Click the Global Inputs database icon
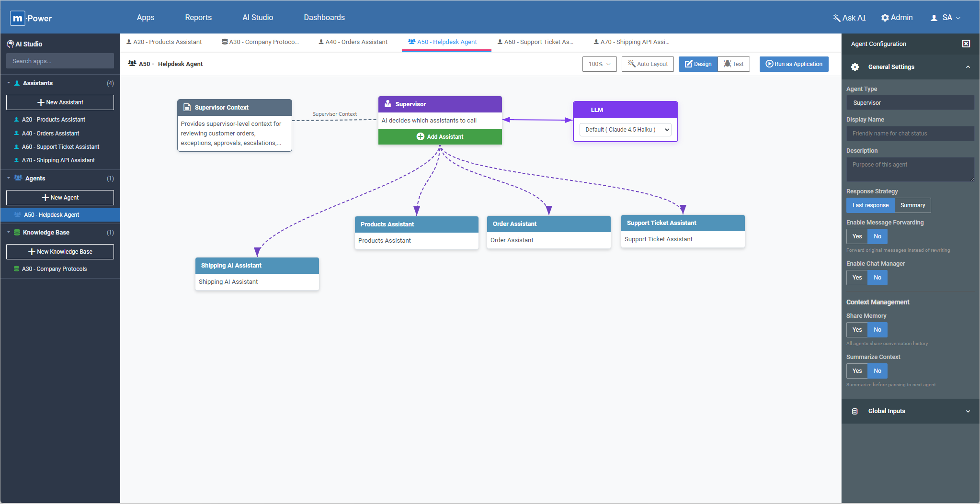The width and height of the screenshot is (980, 504). (x=855, y=411)
